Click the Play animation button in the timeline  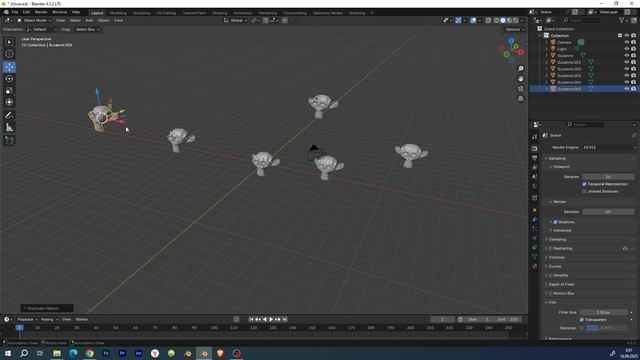(271, 319)
